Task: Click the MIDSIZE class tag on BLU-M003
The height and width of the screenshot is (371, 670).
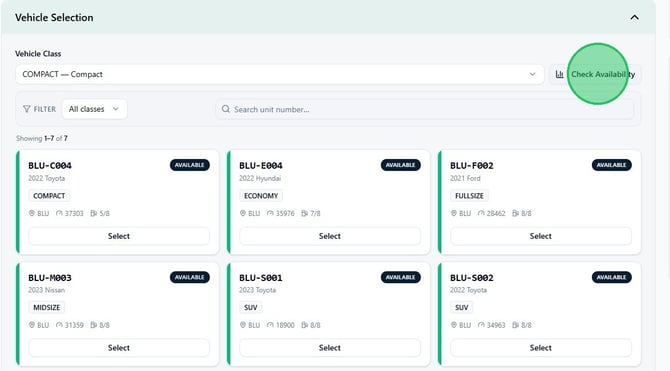Action: pos(47,307)
